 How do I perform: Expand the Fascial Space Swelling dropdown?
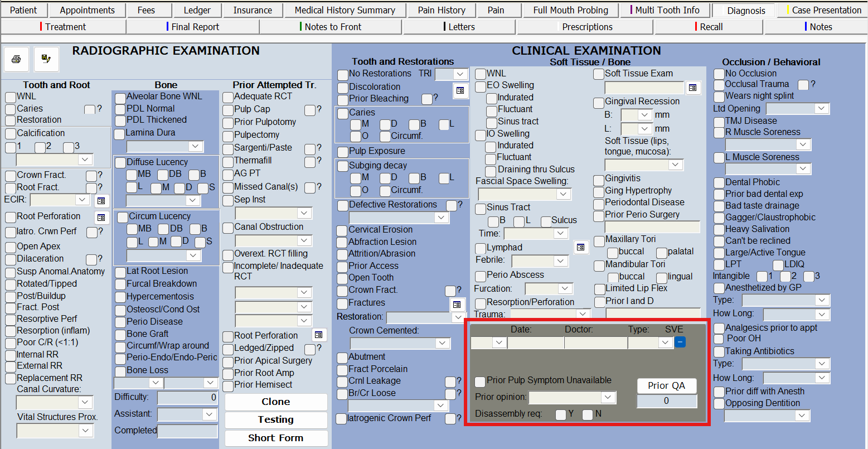click(x=563, y=194)
